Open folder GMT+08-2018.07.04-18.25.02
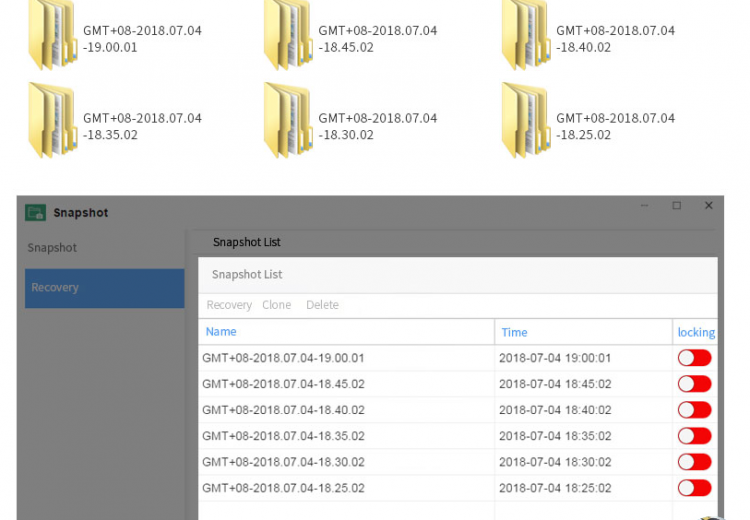The height and width of the screenshot is (520, 750). tap(525, 122)
